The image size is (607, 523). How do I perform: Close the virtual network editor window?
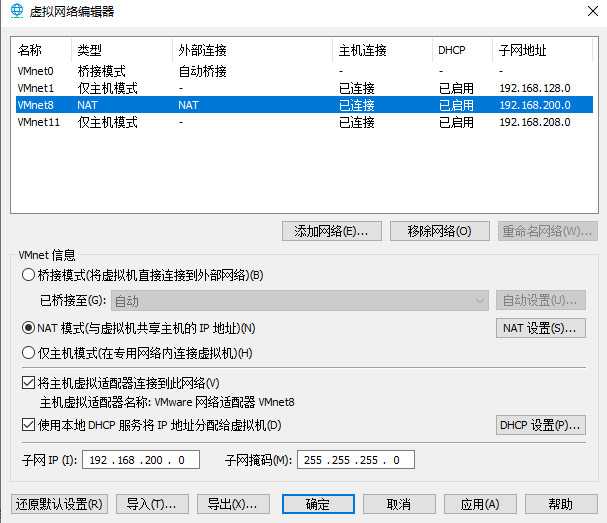click(x=593, y=11)
